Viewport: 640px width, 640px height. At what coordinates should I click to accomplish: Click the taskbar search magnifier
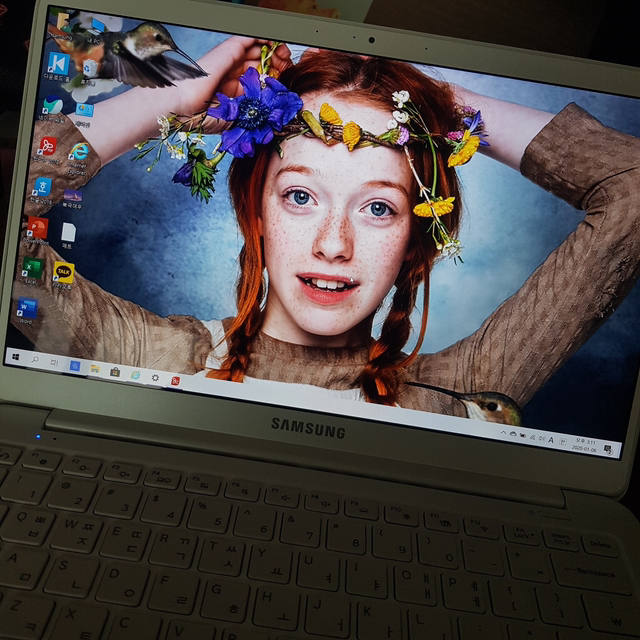pyautogui.click(x=35, y=360)
